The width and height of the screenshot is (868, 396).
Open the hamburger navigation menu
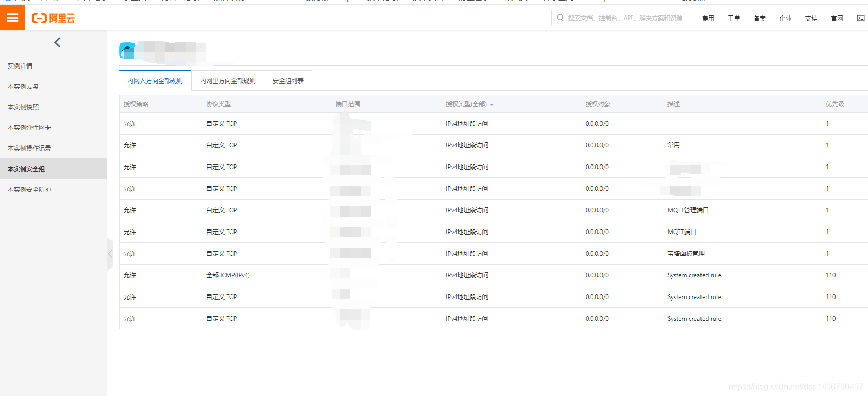[12, 18]
